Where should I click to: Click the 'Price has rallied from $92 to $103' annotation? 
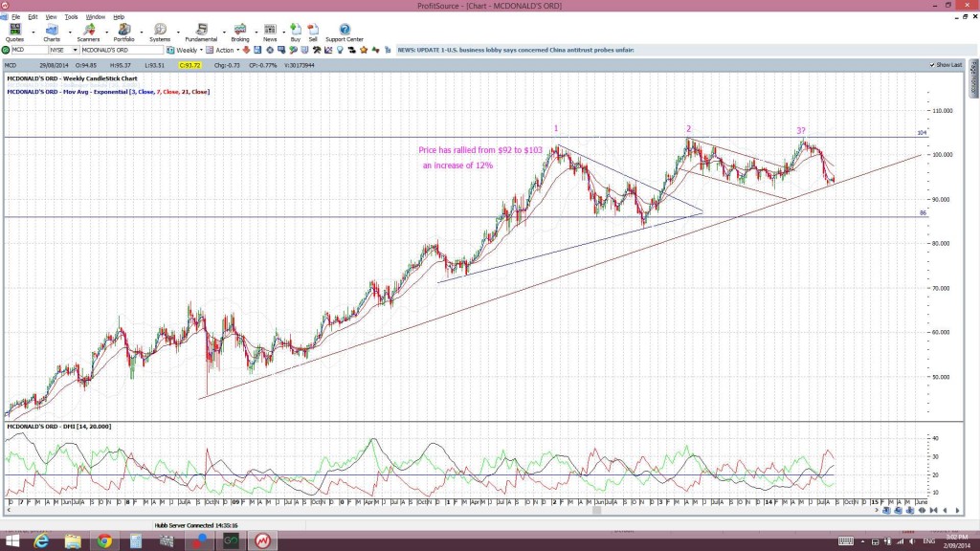click(480, 150)
